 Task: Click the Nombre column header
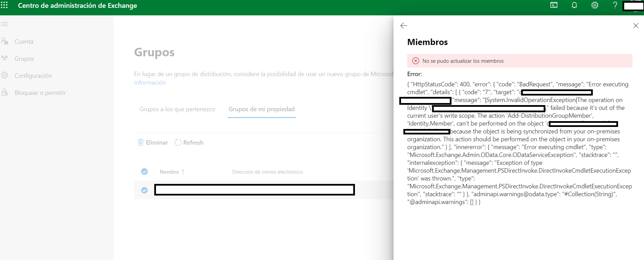(169, 172)
